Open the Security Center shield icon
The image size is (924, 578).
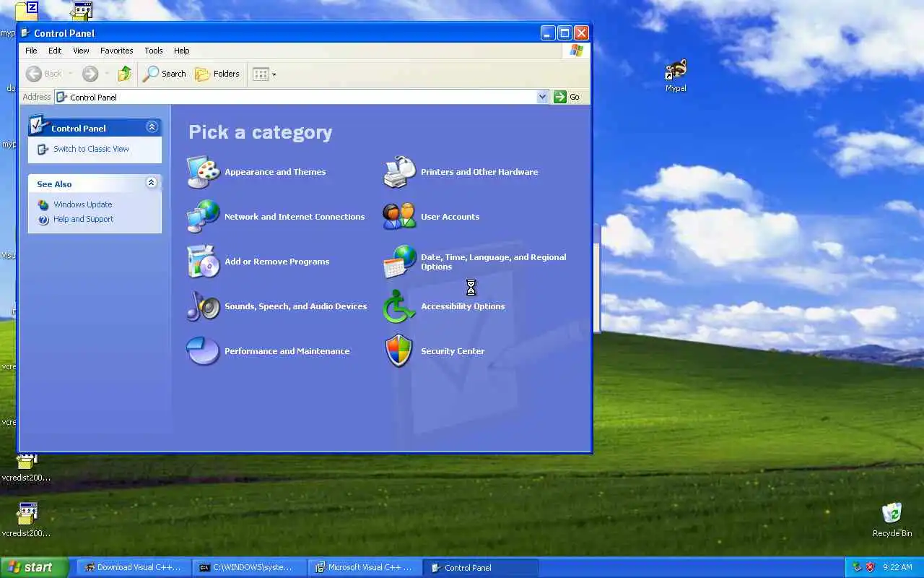coord(400,351)
